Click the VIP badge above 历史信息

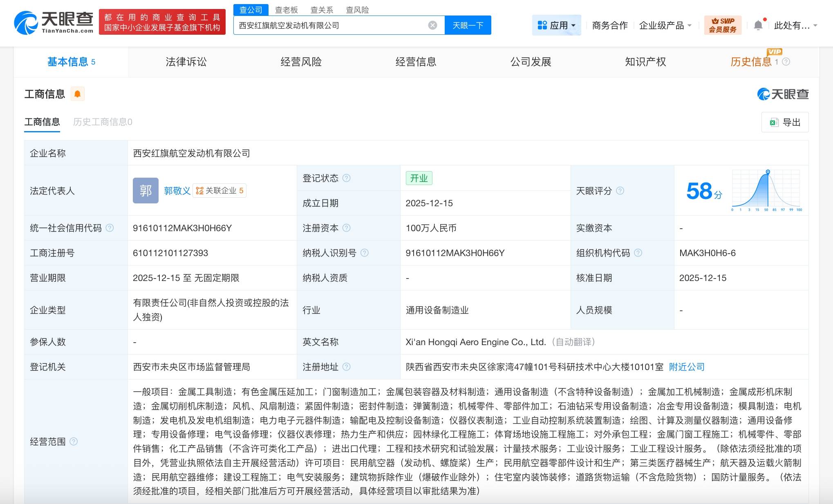[x=774, y=52]
